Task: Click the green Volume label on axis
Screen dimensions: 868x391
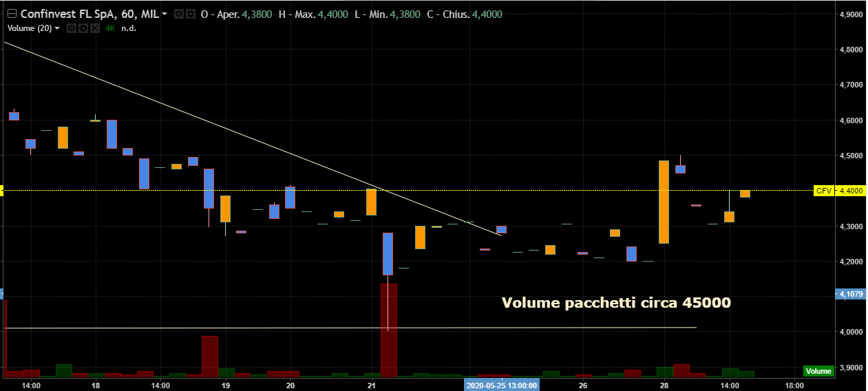Action: pos(818,371)
